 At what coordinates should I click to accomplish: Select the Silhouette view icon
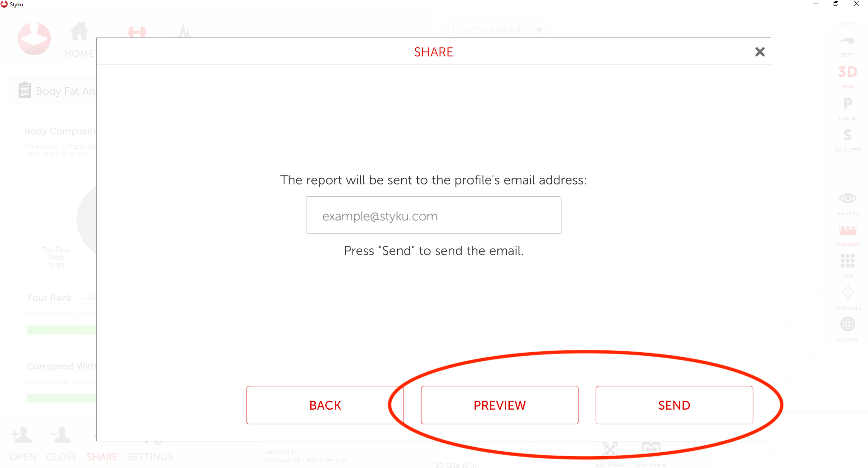pyautogui.click(x=847, y=135)
